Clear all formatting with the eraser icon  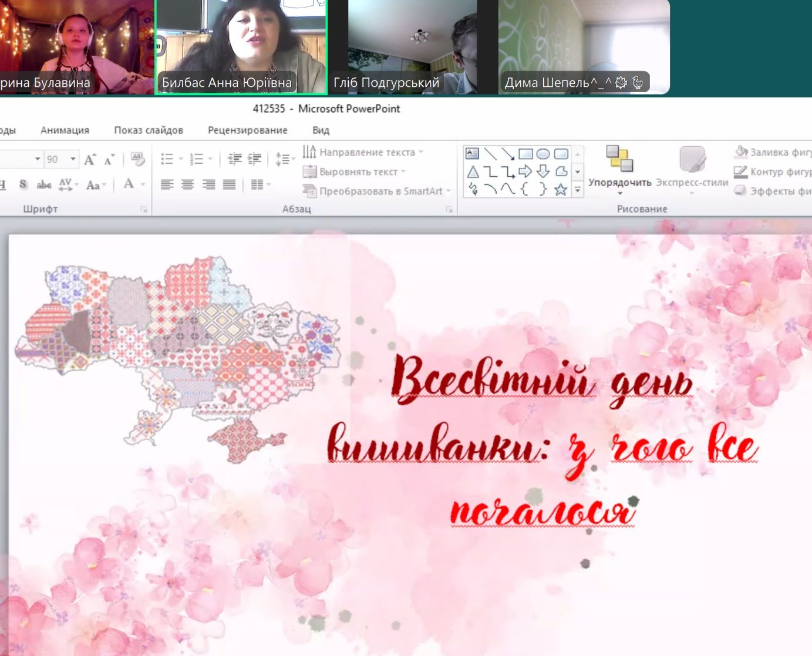pyautogui.click(x=138, y=159)
